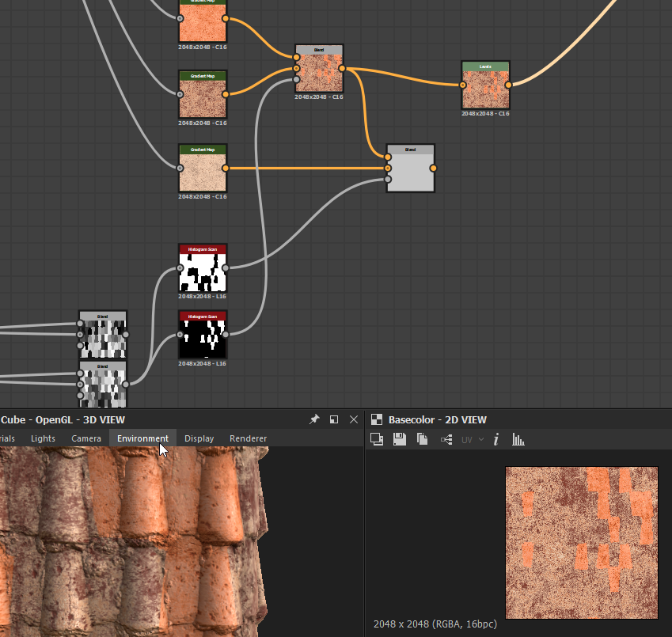Image resolution: width=672 pixels, height=637 pixels.
Task: Copy the 2D view image to clipboard
Action: (x=422, y=439)
